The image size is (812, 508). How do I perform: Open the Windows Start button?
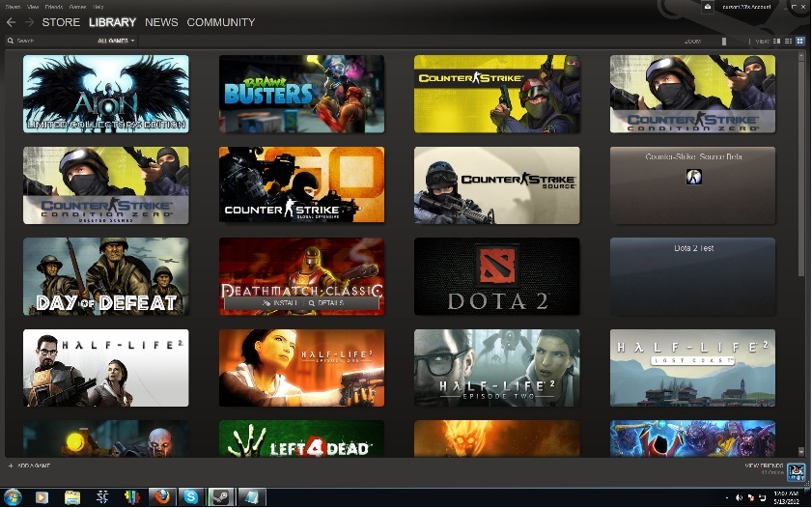point(13,497)
